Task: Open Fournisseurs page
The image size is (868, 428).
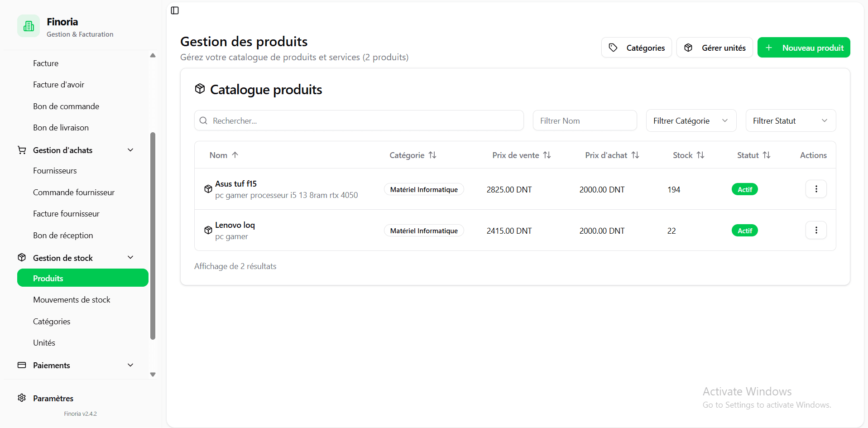Action: pos(55,171)
